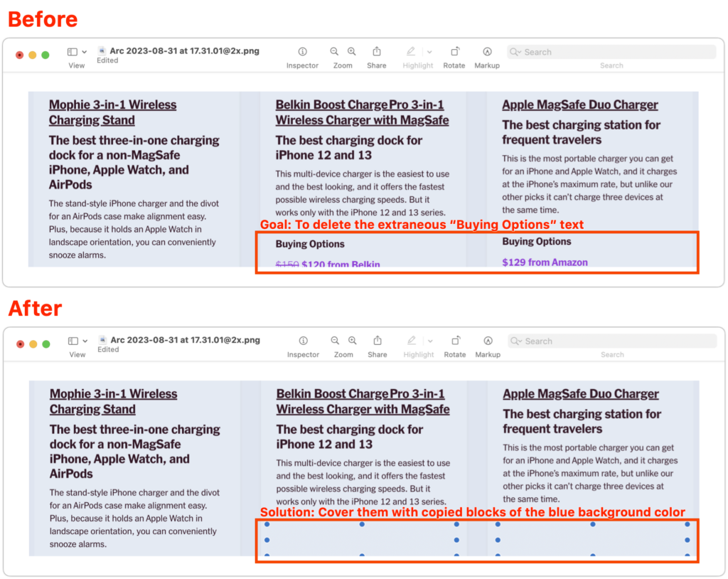Open Apple MagSafe Duo Charger link in After
The height and width of the screenshot is (579, 728).
click(x=581, y=393)
